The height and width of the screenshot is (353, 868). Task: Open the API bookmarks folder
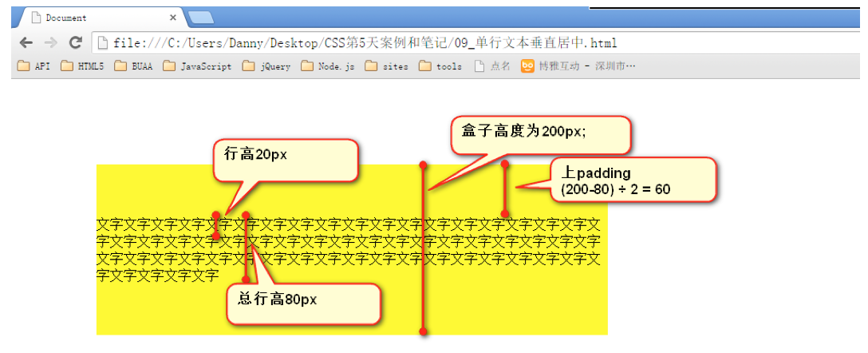[x=34, y=66]
